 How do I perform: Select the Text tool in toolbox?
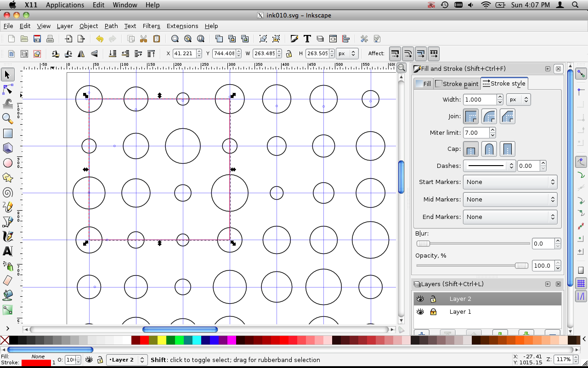[8, 251]
